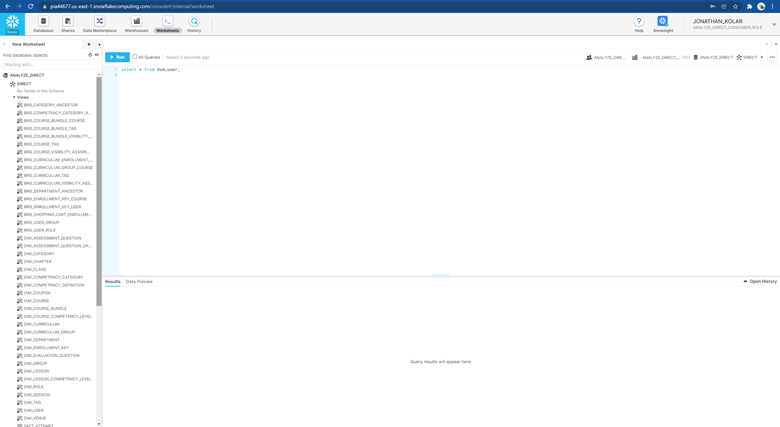Run the query
Image resolution: width=780 pixels, height=427 pixels.
click(x=117, y=57)
